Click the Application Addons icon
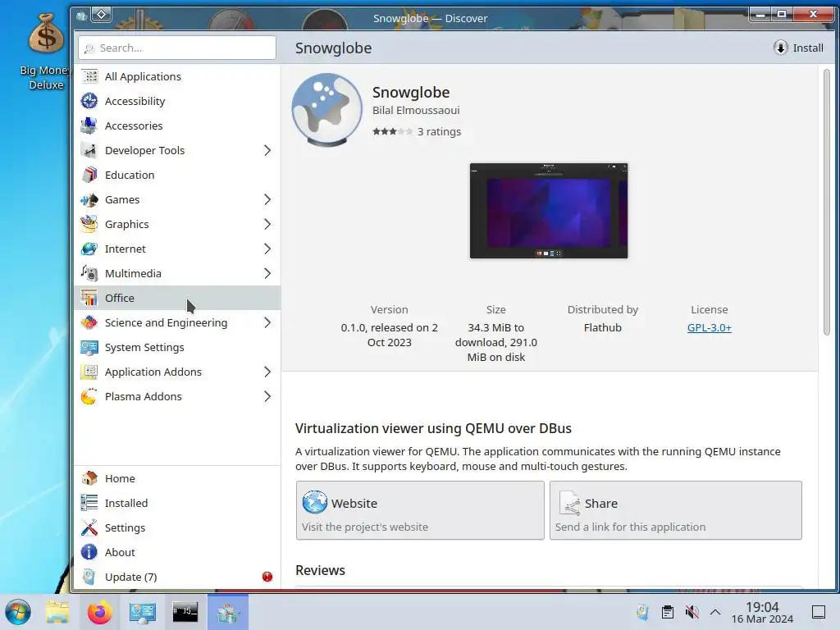Screen dimensions: 840x630 tap(89, 372)
